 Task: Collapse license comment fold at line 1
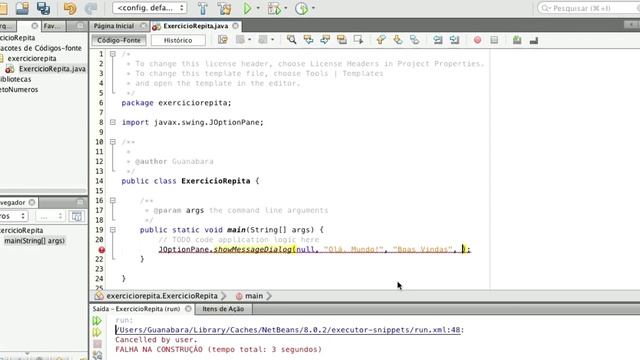[x=113, y=54]
